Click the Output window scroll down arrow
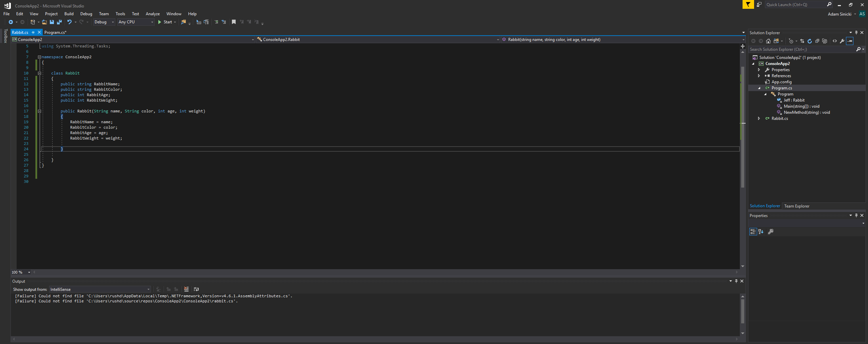Viewport: 868px width, 344px height. tap(743, 333)
